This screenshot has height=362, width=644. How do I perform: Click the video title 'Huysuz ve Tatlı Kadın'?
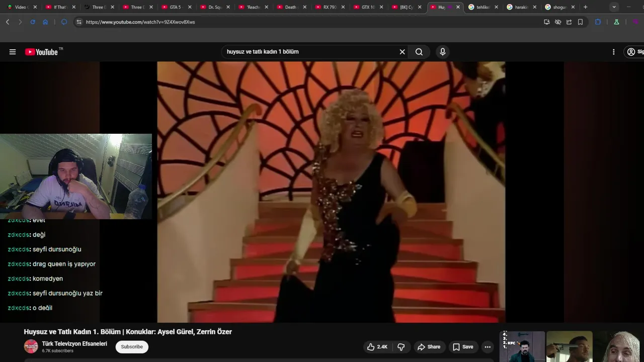click(x=128, y=332)
